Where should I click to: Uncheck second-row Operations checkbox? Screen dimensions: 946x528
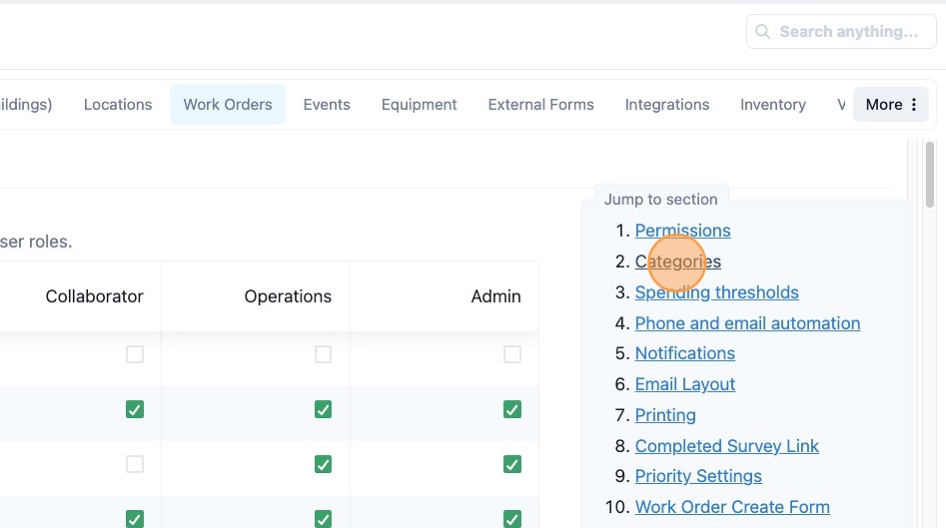[x=323, y=409]
